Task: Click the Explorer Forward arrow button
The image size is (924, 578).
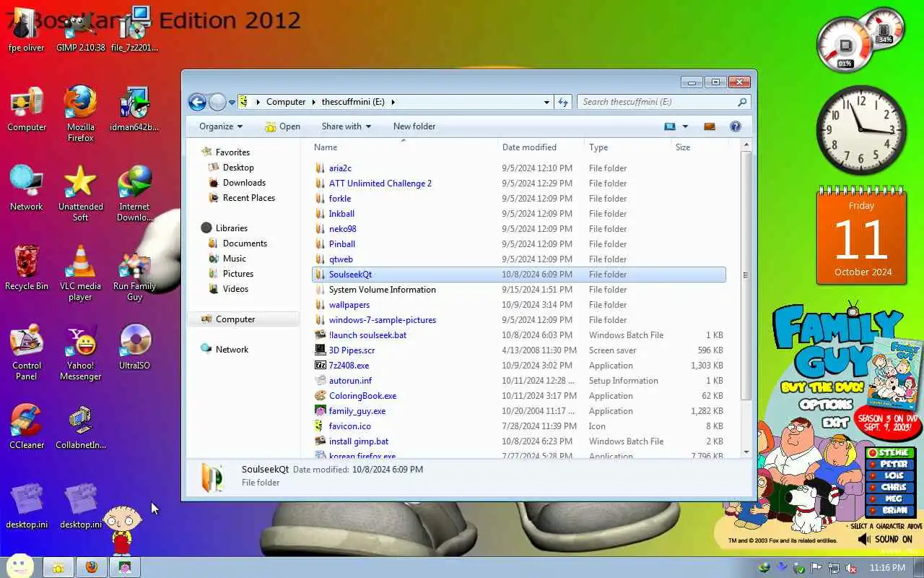Action: [217, 102]
